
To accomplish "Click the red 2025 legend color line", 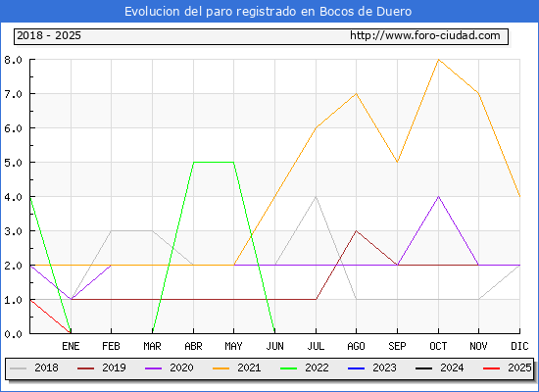I will pyautogui.click(x=492, y=368).
